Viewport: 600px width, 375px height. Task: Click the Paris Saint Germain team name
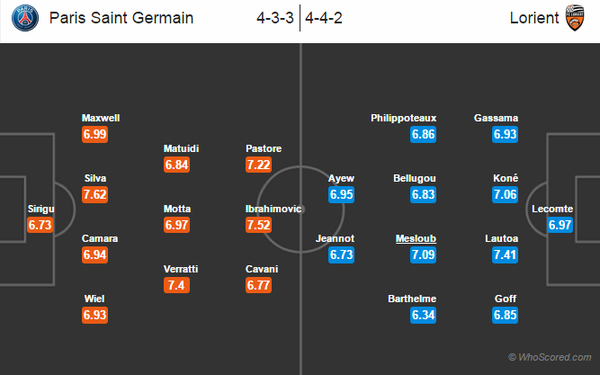click(x=121, y=18)
